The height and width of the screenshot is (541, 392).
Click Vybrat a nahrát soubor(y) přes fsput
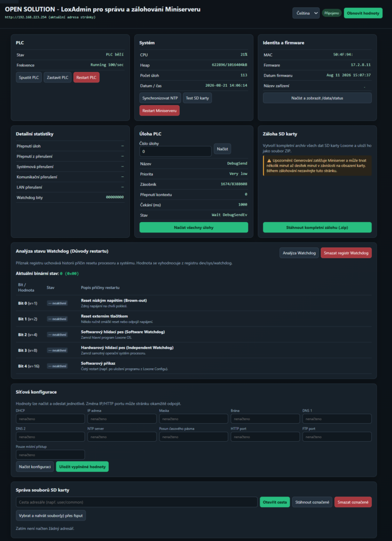coord(51,515)
